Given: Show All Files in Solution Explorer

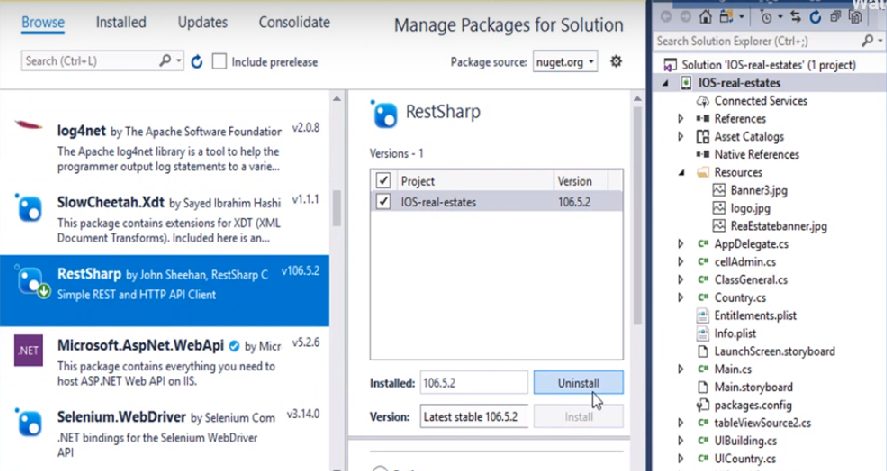Looking at the screenshot, I should tap(855, 17).
